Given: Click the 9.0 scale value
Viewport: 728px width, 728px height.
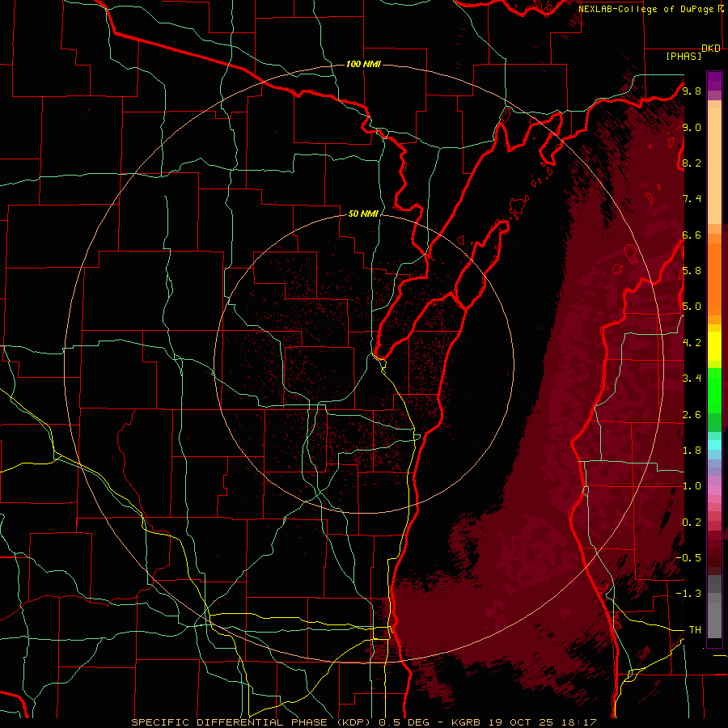Looking at the screenshot, I should coord(692,128).
